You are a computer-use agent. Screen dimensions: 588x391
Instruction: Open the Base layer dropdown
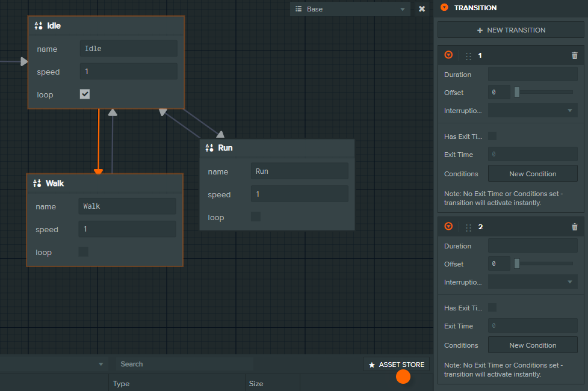(350, 9)
